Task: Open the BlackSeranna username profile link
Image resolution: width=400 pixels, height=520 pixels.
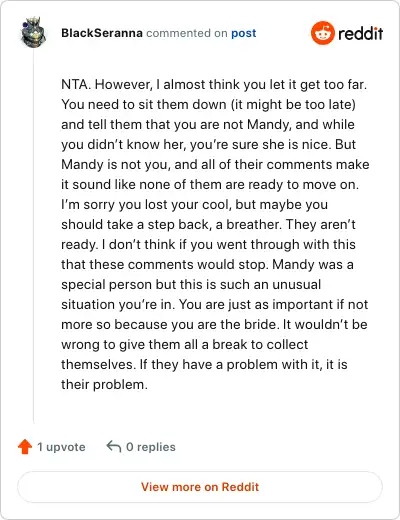Action: 102,33
